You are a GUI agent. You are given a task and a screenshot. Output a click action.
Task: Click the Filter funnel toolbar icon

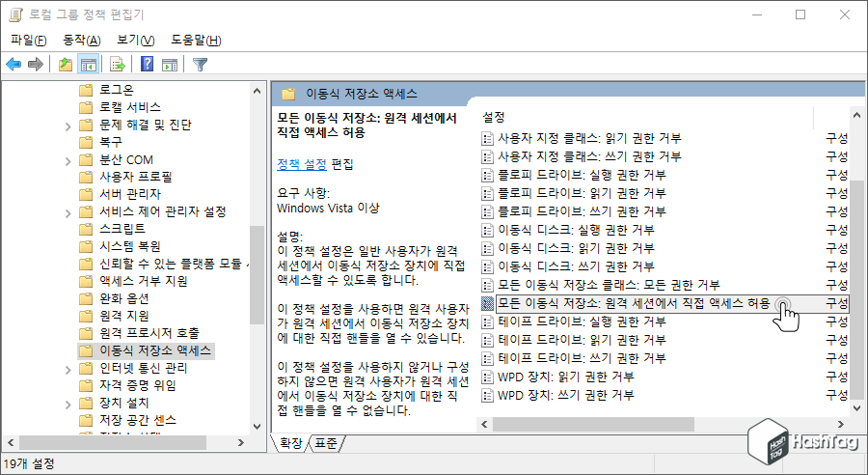click(200, 65)
